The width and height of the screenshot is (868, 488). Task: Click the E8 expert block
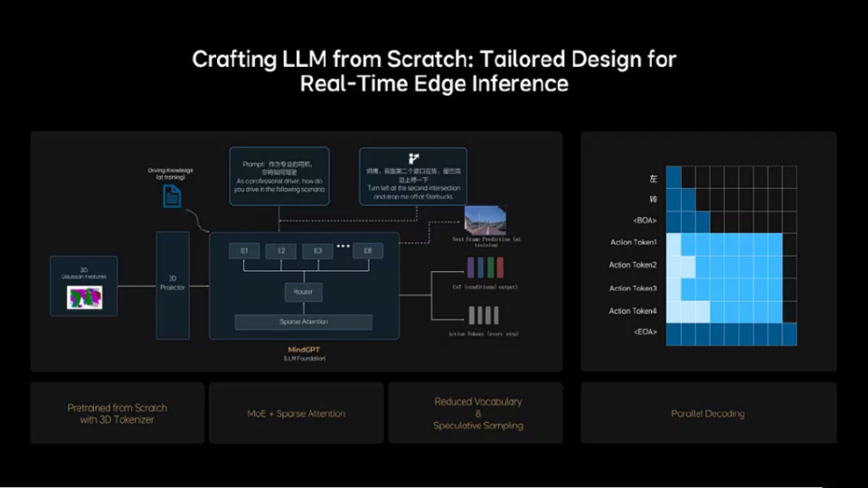[368, 250]
